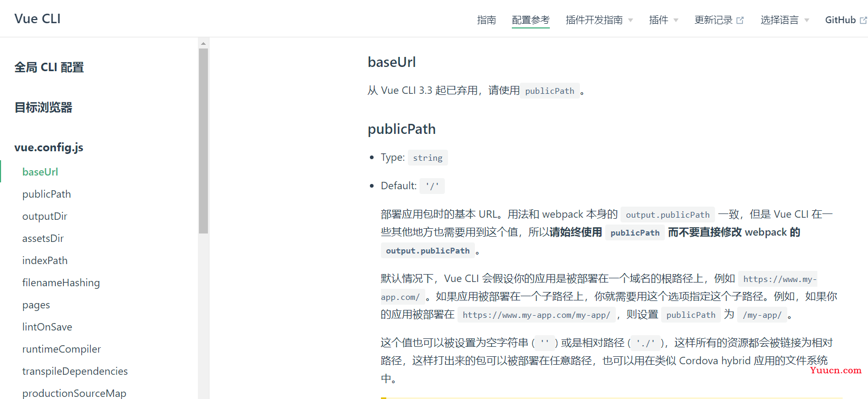Select lintOnSave in the sidebar
The height and width of the screenshot is (399, 868).
[47, 327]
